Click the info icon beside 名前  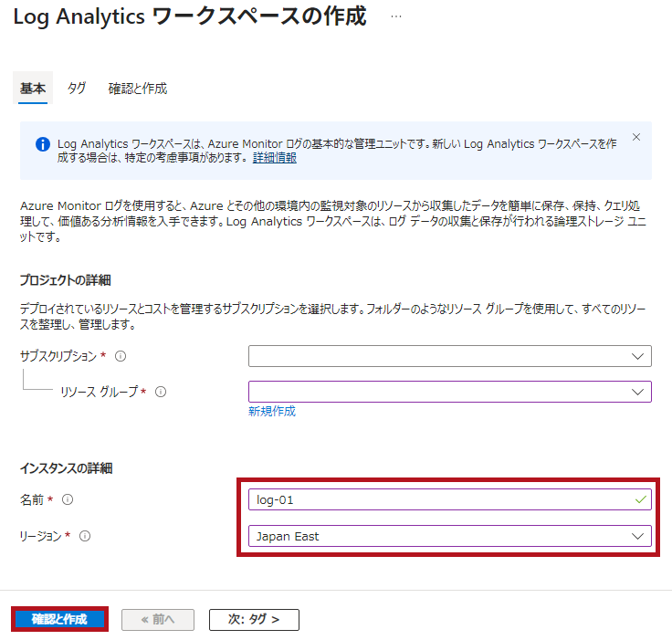pyautogui.click(x=68, y=499)
